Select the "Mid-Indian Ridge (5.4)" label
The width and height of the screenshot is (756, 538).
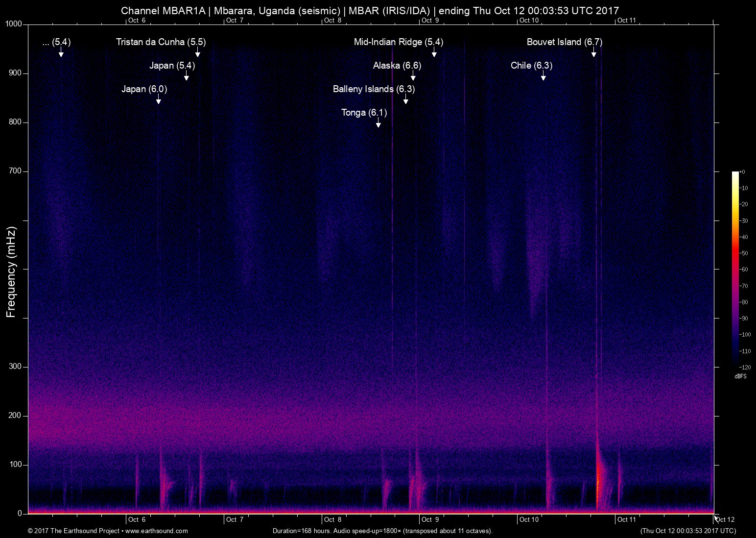pyautogui.click(x=399, y=42)
